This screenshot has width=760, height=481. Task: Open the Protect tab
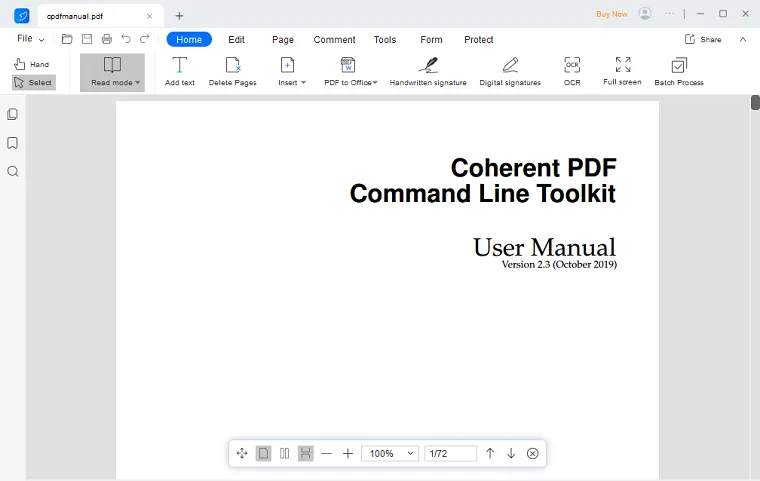click(x=478, y=39)
